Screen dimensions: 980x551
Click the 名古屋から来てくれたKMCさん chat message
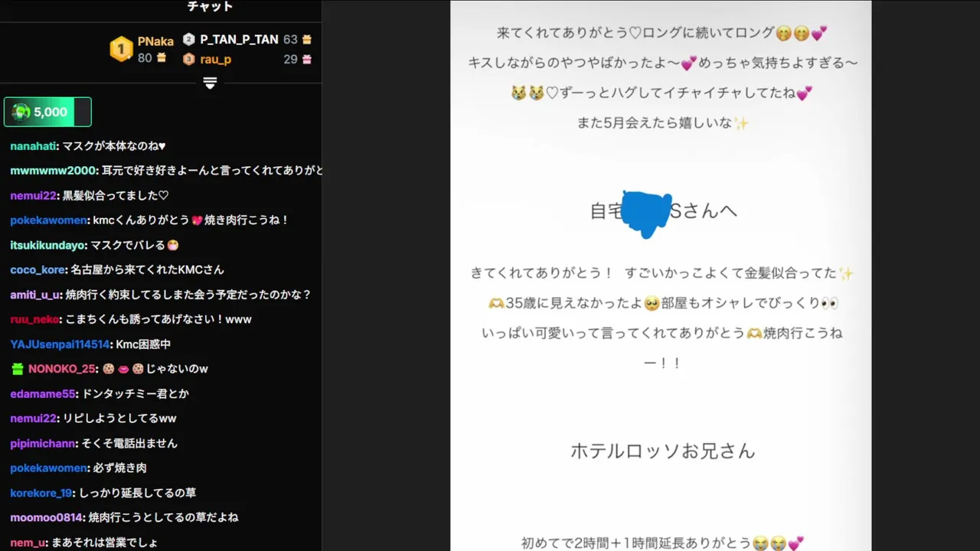148,269
